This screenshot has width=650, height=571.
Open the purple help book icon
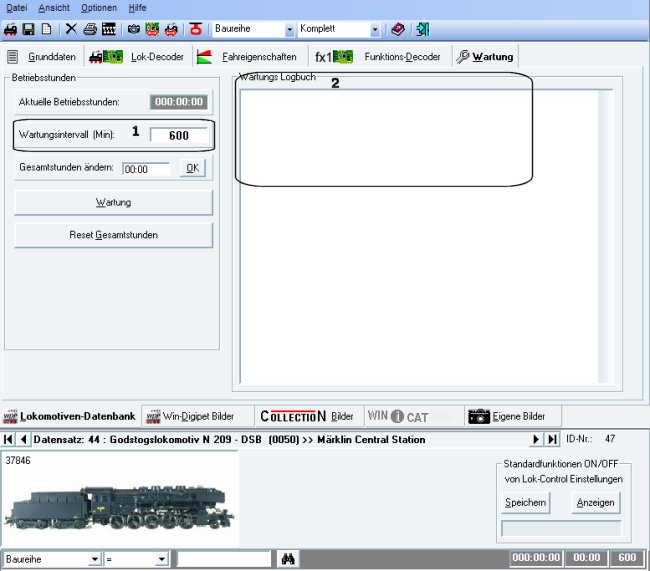[x=398, y=29]
